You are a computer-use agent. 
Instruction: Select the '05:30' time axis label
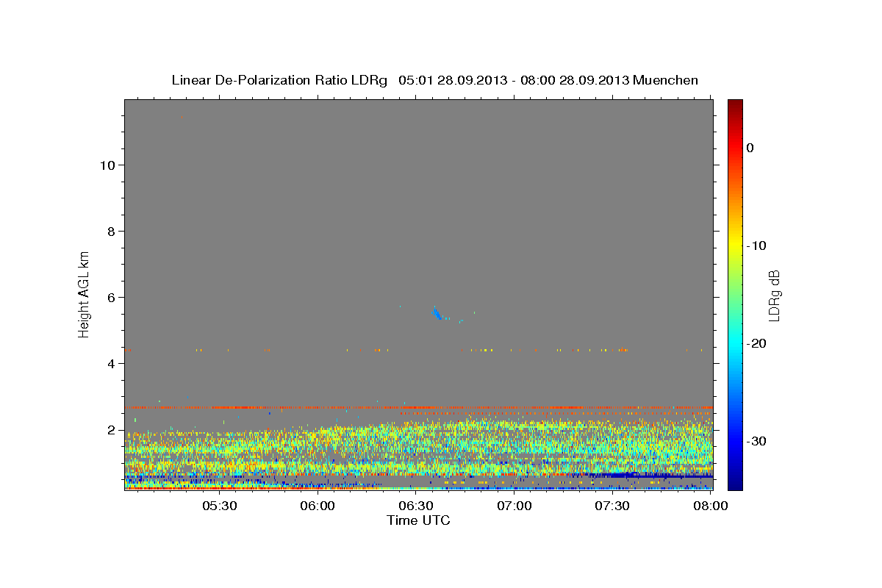[x=219, y=506]
